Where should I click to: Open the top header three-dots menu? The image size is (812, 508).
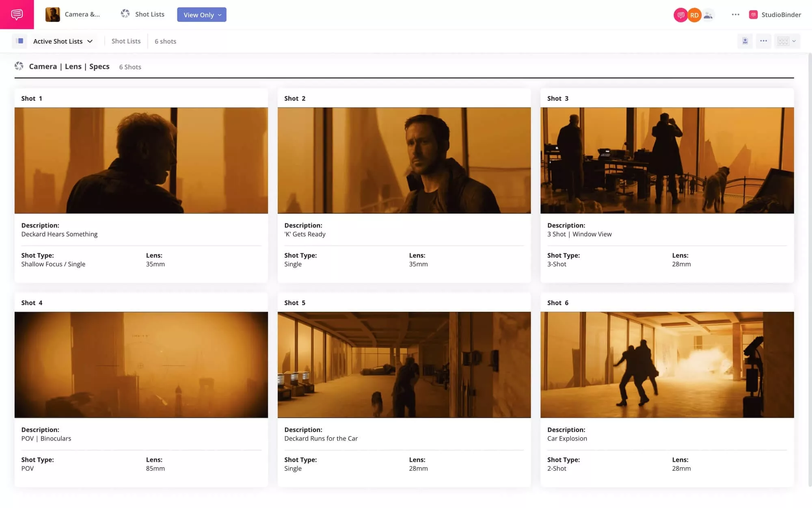(735, 15)
